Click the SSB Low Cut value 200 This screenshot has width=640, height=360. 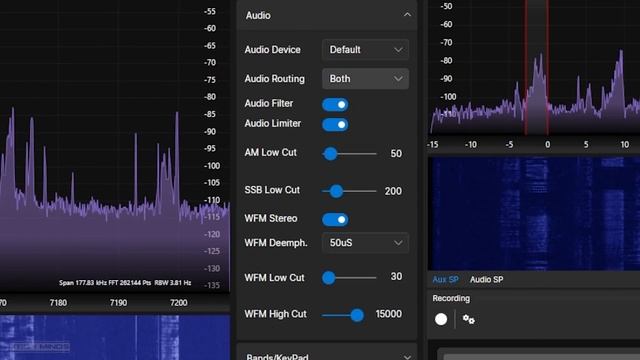tap(393, 191)
